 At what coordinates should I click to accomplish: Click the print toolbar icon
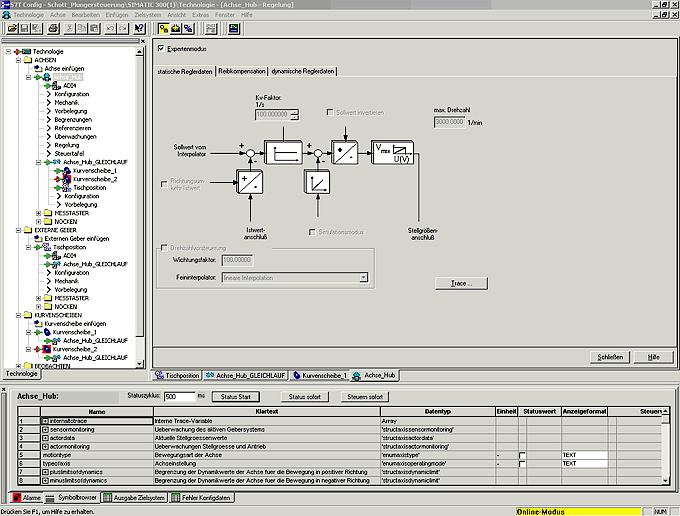[53, 29]
